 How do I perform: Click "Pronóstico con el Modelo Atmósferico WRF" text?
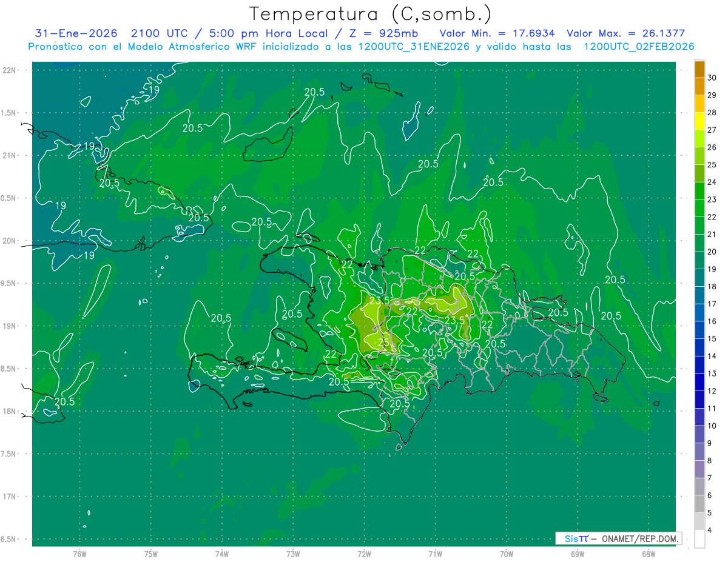[x=144, y=47]
